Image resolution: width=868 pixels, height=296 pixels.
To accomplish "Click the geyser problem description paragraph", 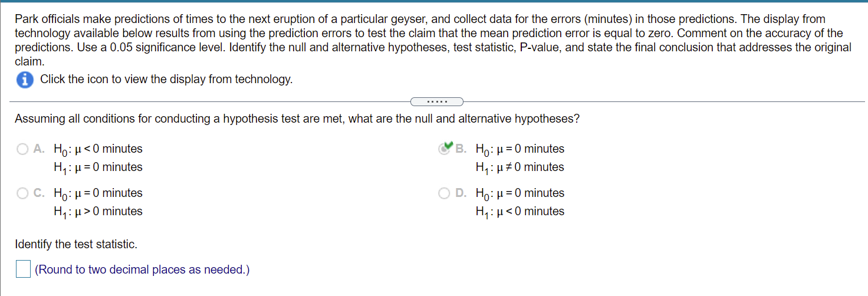I will [433, 40].
